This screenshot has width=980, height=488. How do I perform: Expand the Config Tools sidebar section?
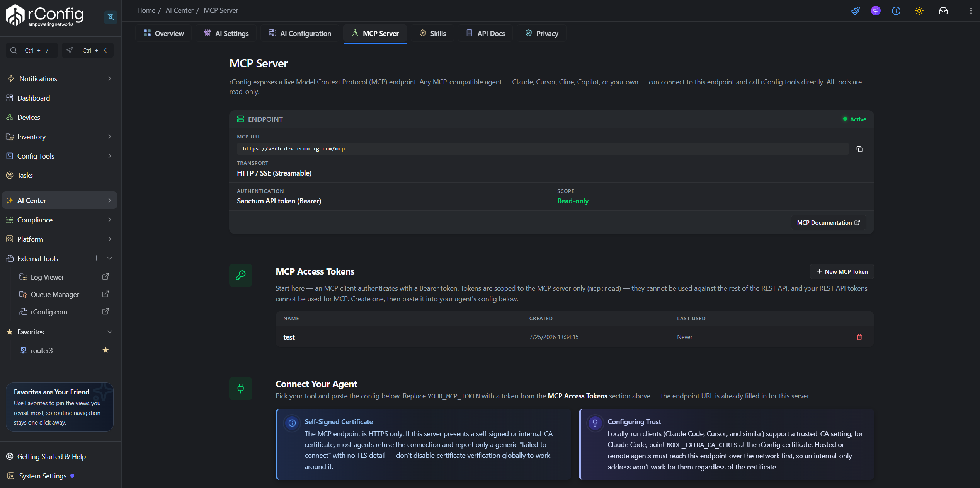(60, 156)
